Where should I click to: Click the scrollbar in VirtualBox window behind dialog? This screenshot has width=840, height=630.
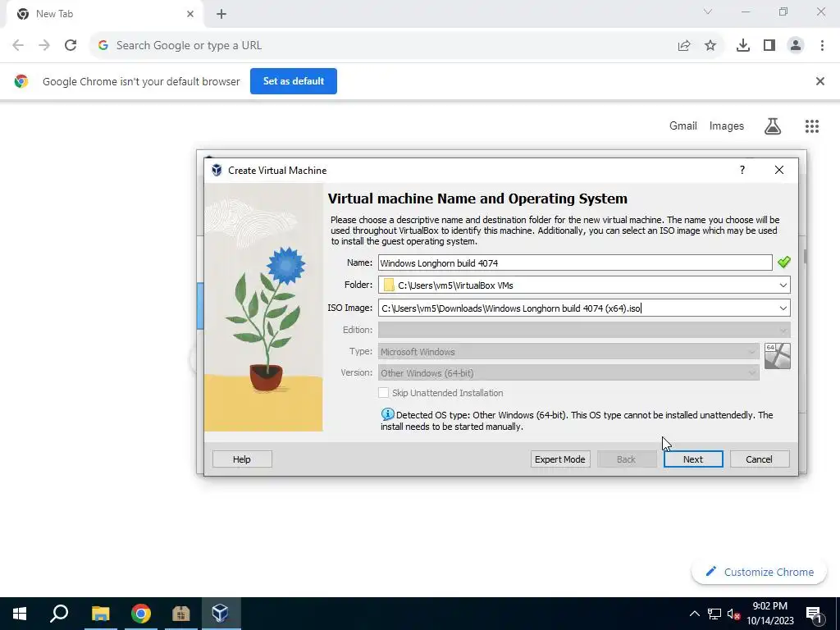point(805,257)
